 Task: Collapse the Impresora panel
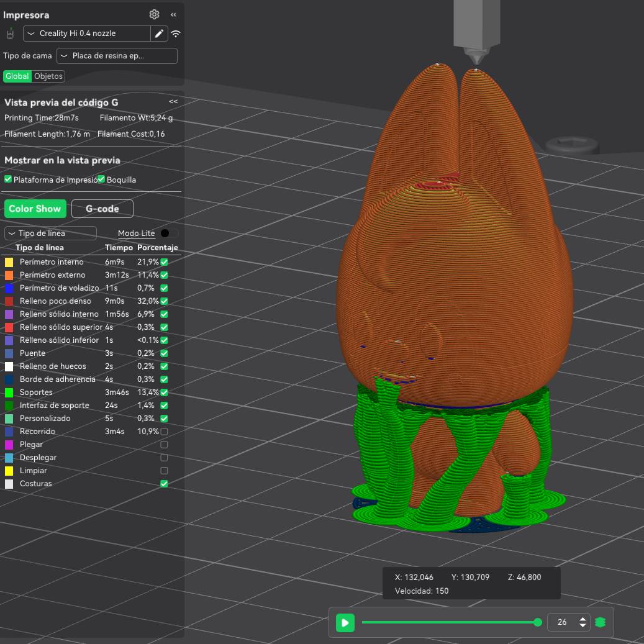173,14
